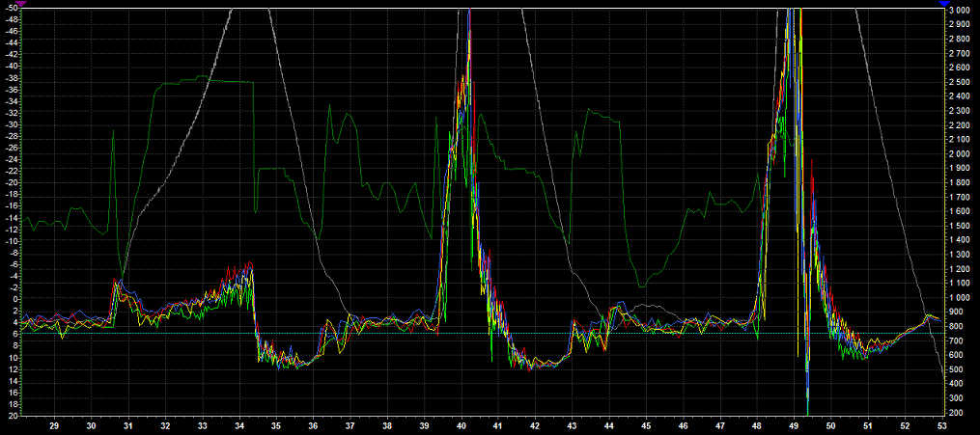Click the '29' label on the time axis
The height and width of the screenshot is (435, 980).
coord(54,425)
